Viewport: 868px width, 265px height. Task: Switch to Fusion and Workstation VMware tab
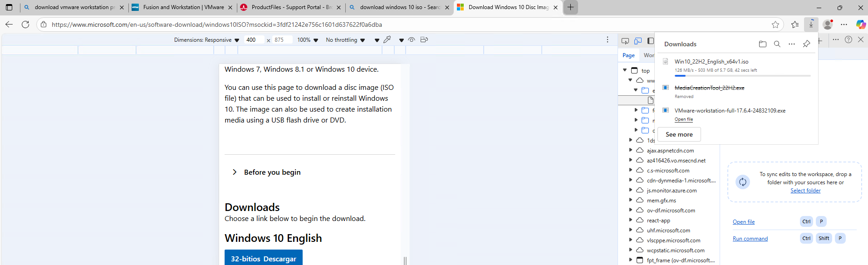click(x=181, y=7)
